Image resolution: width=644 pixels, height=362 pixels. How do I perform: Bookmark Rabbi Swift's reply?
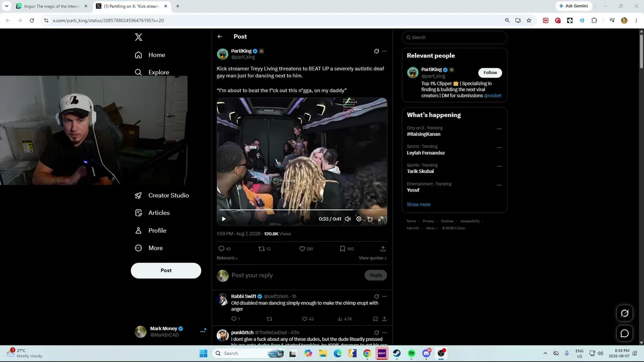click(x=375, y=319)
